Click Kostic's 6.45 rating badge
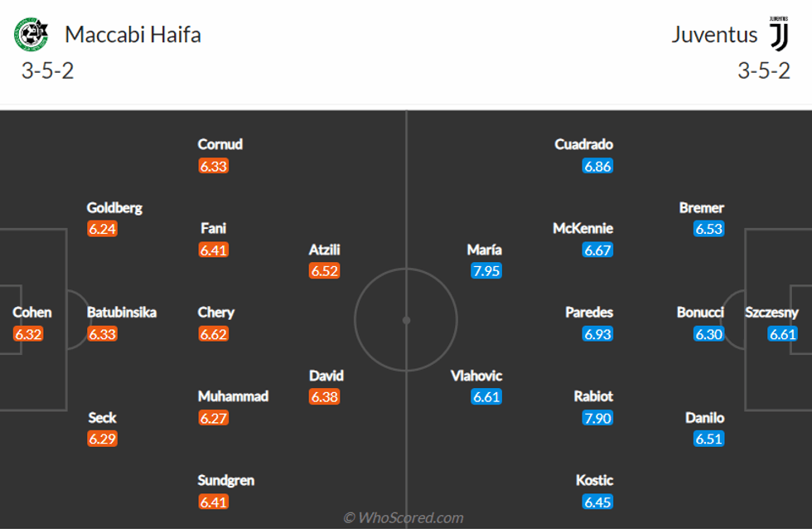Screen dimensions: 812x529 (597, 502)
